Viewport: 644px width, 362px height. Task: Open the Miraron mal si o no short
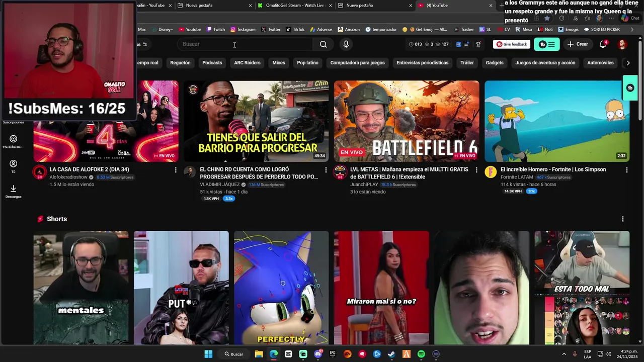[x=381, y=288]
